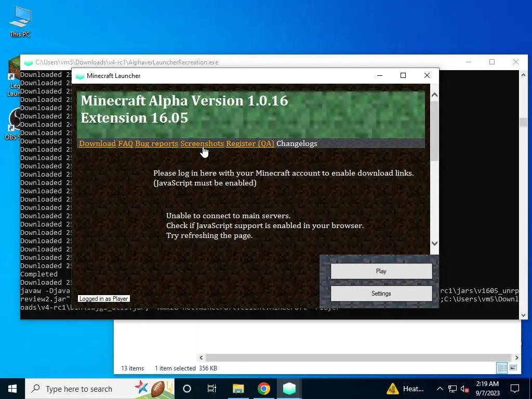Click the Minecraft Launcher window title icon
The image size is (532, 399).
(79, 76)
